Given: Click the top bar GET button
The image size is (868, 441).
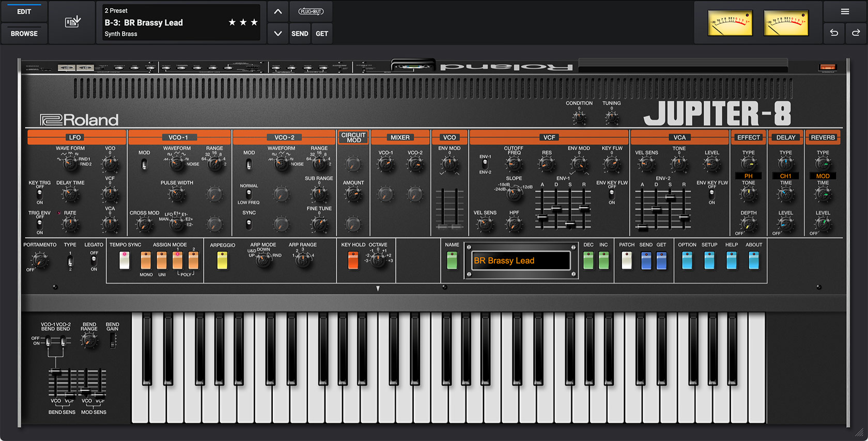Looking at the screenshot, I should point(322,33).
